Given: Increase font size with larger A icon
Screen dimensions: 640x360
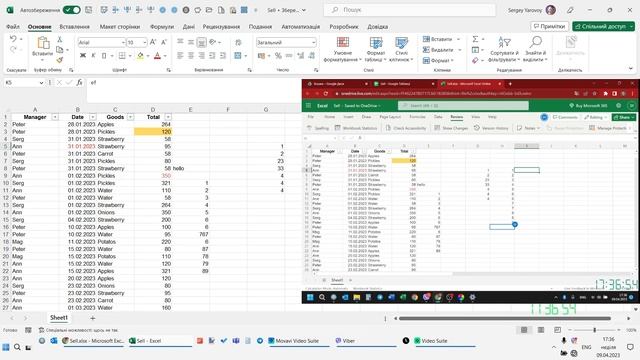Looking at the screenshot, I should tap(153, 42).
